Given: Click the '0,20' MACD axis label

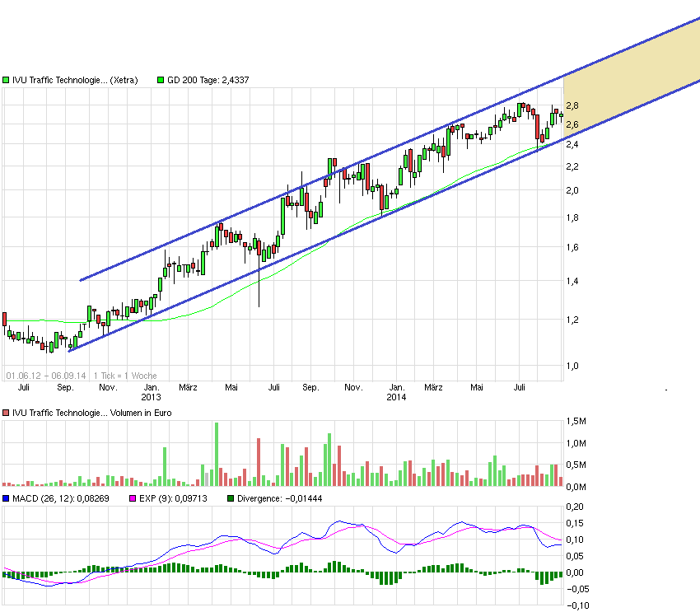Looking at the screenshot, I should [x=575, y=507].
